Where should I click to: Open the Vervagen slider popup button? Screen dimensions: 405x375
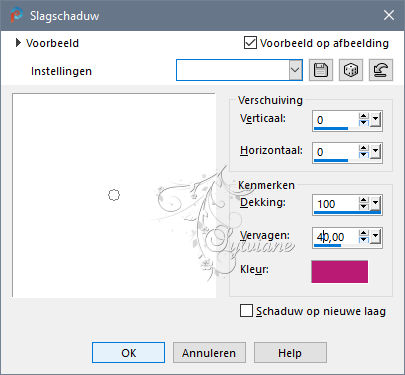coord(375,237)
